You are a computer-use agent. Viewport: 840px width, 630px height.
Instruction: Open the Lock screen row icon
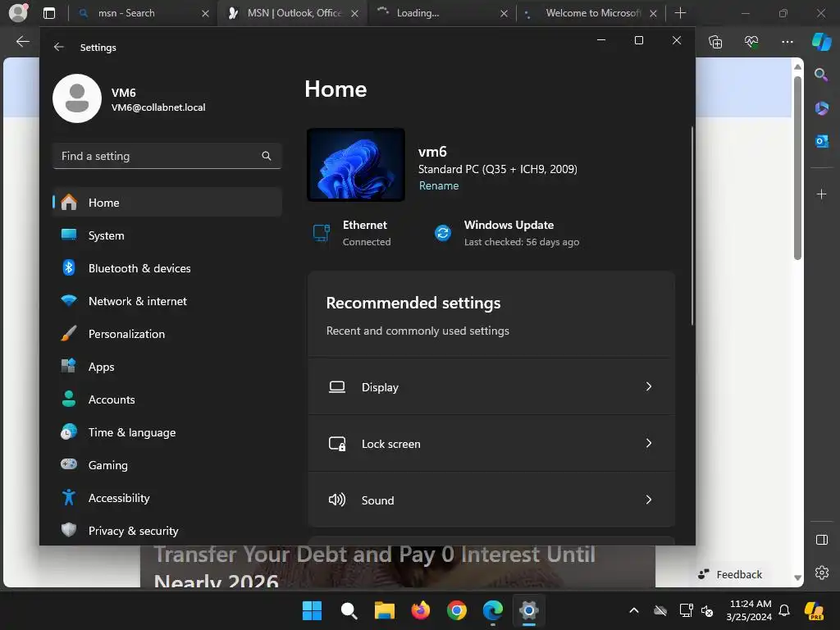pyautogui.click(x=337, y=444)
